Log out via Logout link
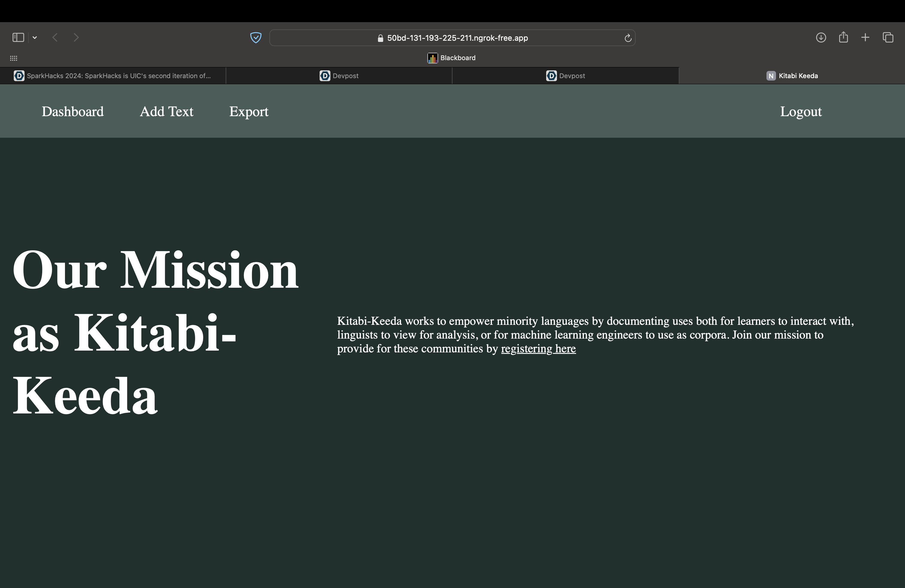905x588 pixels. 801,111
